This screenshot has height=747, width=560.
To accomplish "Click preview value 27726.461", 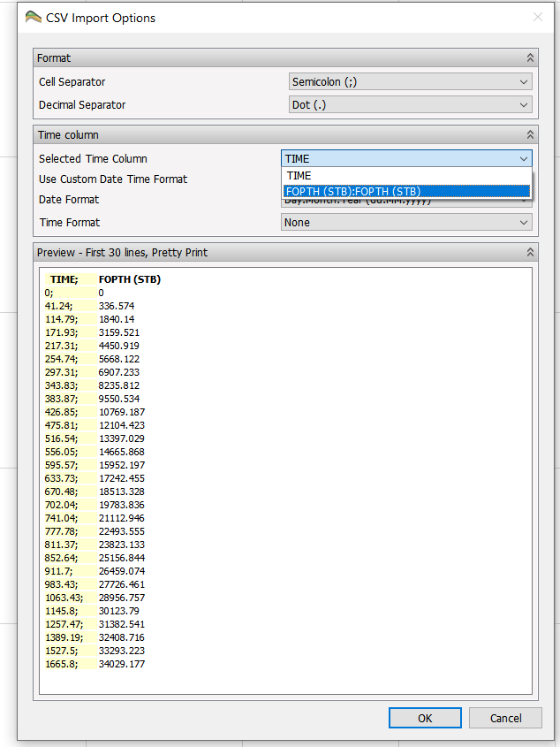I will pyautogui.click(x=122, y=584).
